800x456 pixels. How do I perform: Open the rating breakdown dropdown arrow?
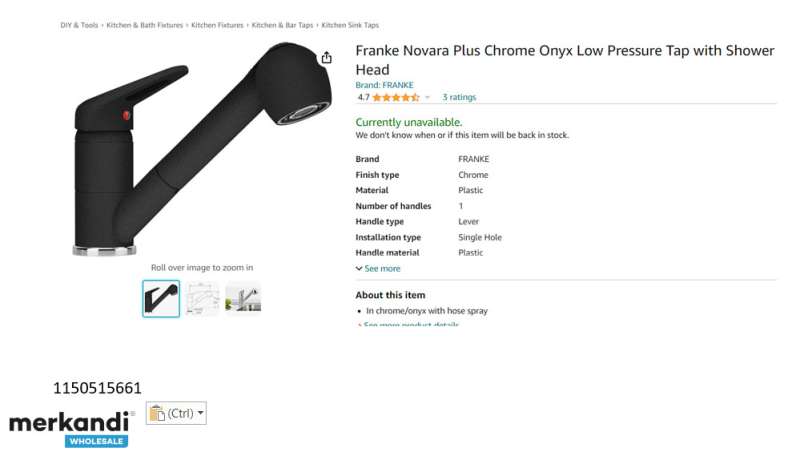coord(428,97)
